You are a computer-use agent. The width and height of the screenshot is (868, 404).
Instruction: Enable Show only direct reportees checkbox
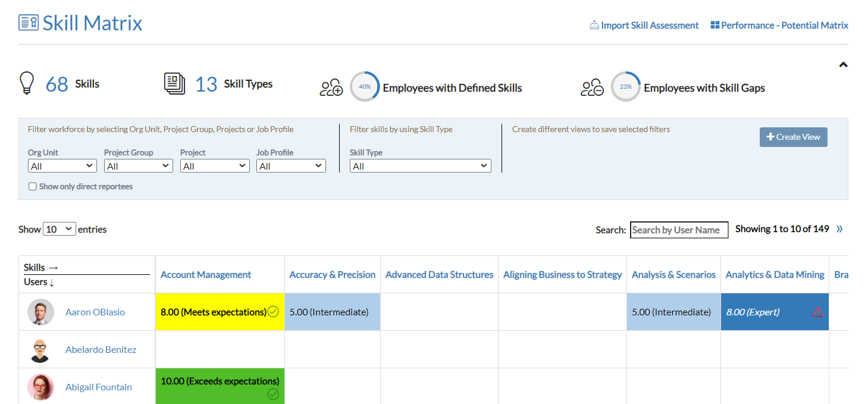pyautogui.click(x=33, y=187)
